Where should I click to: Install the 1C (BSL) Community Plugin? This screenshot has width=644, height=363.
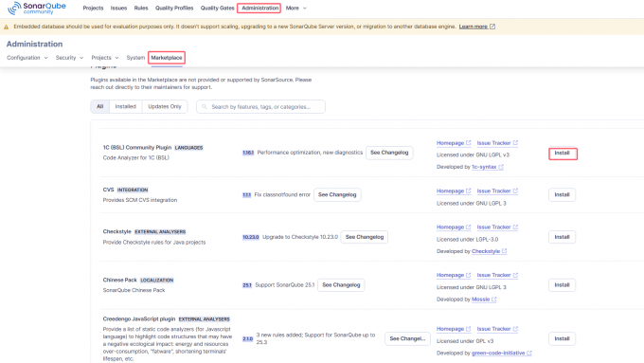click(x=563, y=153)
